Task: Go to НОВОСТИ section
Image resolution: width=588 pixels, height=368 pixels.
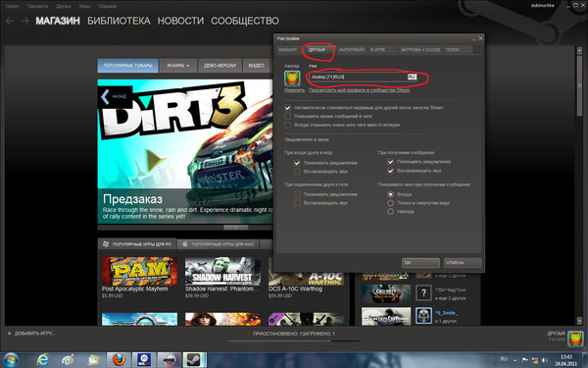Action: (180, 21)
